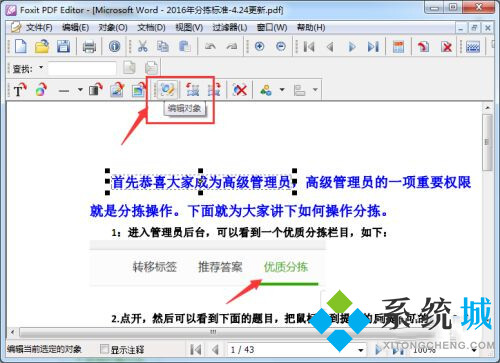The image size is (500, 363).
Task: Click the selected text 首先恭喜大家成为高级管理员
Action: pyautogui.click(x=201, y=182)
